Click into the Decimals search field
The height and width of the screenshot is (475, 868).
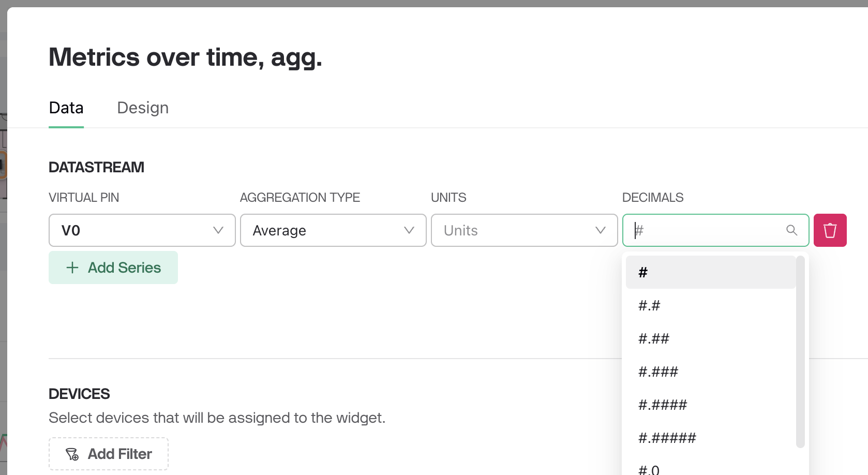[709, 230]
